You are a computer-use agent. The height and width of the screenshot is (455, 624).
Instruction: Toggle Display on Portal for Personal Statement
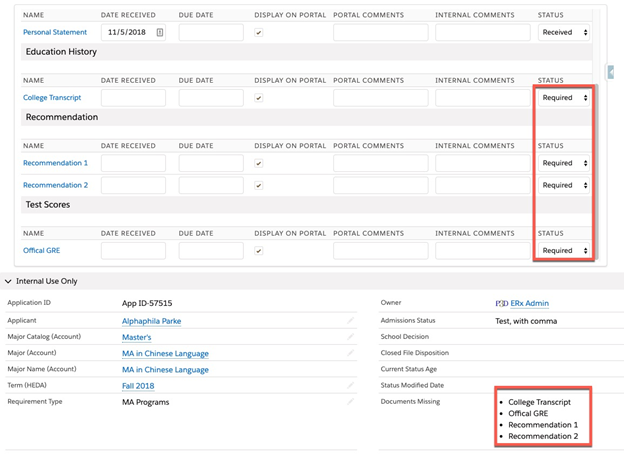[259, 33]
